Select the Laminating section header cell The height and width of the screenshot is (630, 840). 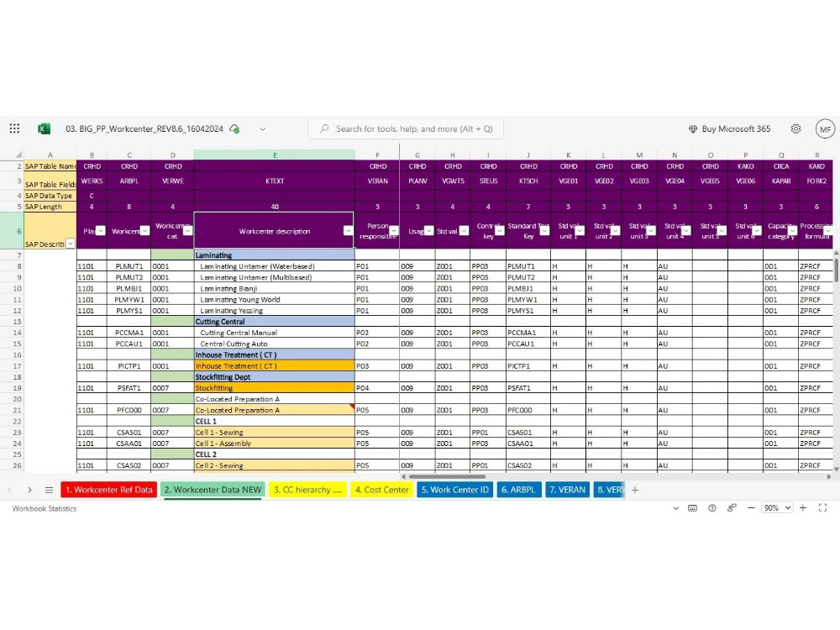click(x=275, y=255)
